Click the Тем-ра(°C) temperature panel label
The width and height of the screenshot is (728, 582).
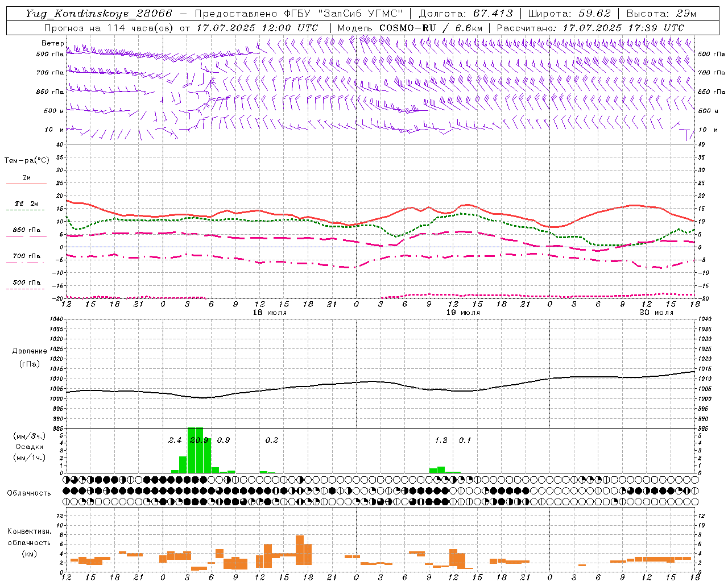pyautogui.click(x=27, y=161)
